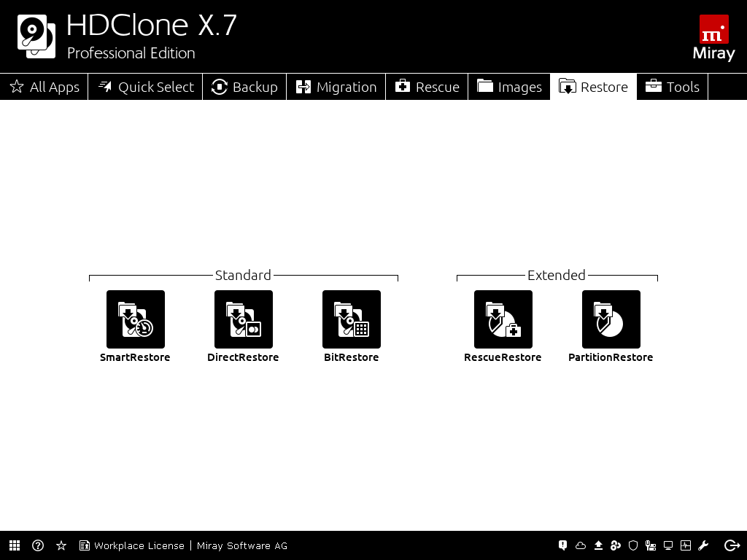Open the DirectRestore tool
Viewport: 747px width, 560px height.
[243, 319]
